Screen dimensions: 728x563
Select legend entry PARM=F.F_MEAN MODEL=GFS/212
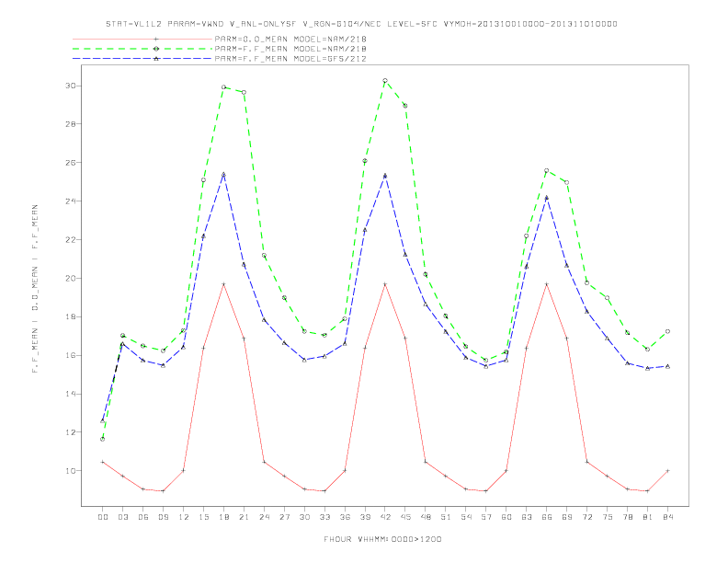point(290,59)
